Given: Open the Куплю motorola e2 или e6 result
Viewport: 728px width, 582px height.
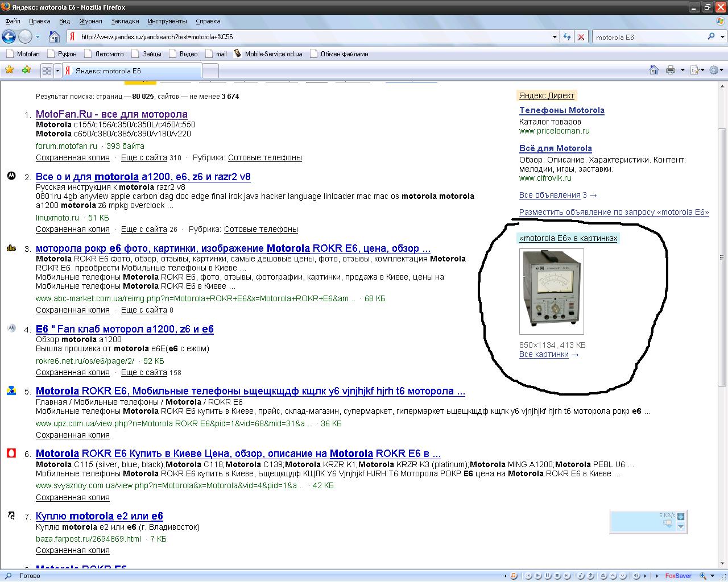Looking at the screenshot, I should (100, 516).
